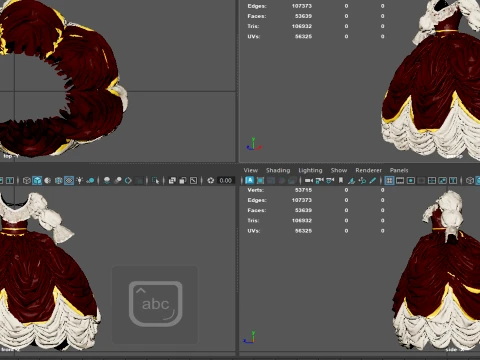
Task: Open the Shading menu
Action: (x=278, y=170)
